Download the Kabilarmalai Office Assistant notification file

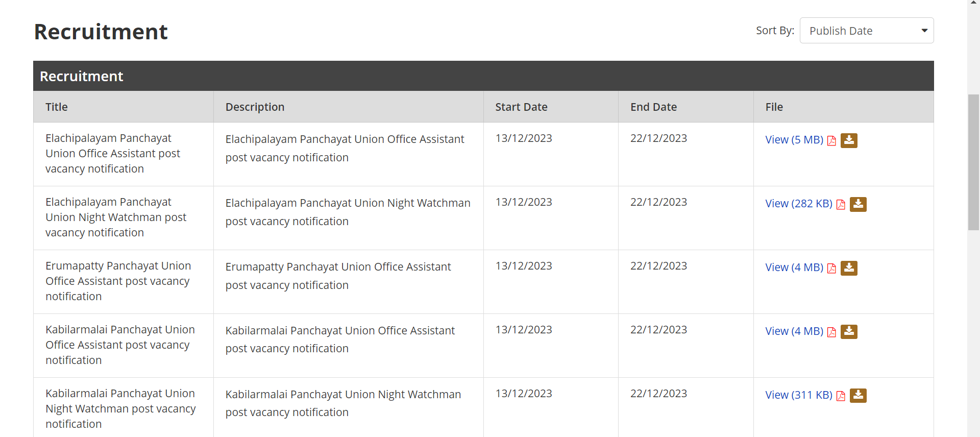click(x=849, y=332)
